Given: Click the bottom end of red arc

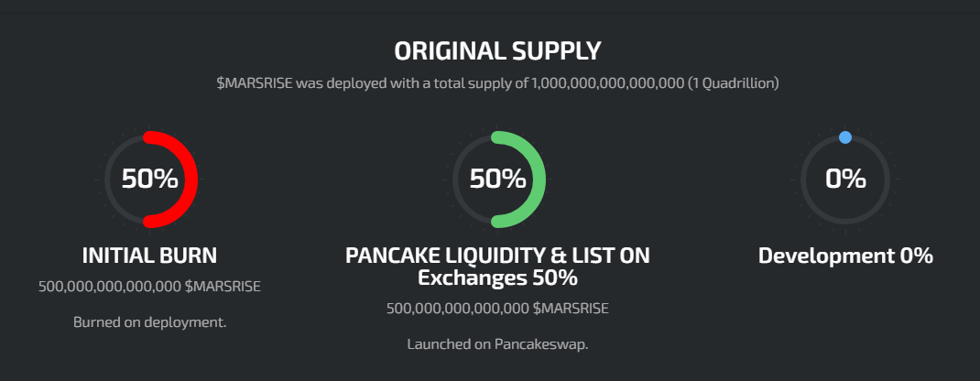Looking at the screenshot, I should click(x=150, y=221).
